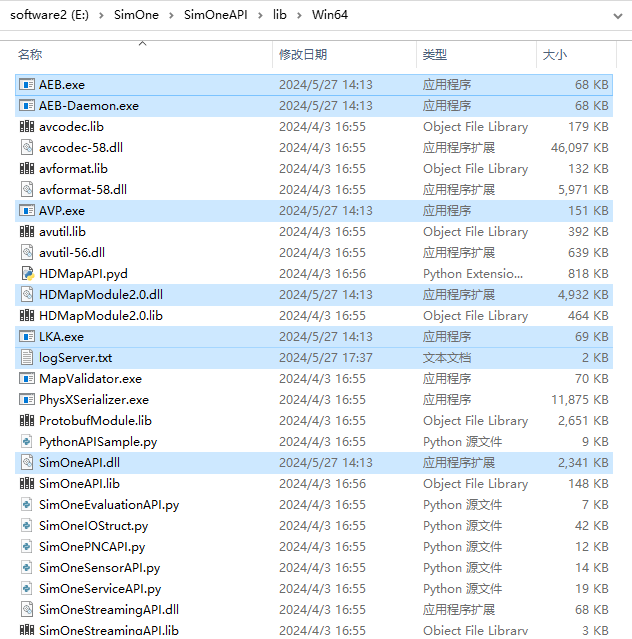This screenshot has width=632, height=639.
Task: Click the avcodec.lib library file icon
Action: 27,127
